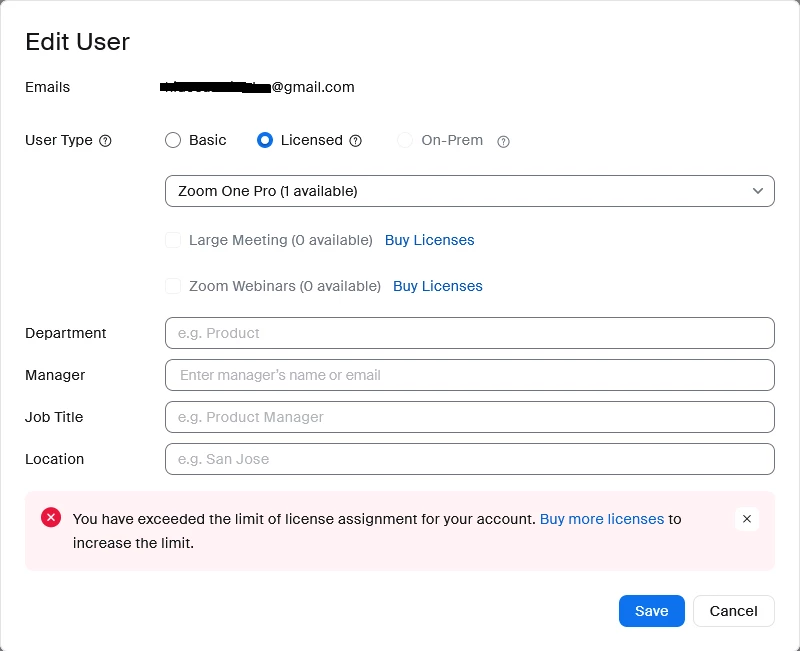
Task: Open the Buy more licenses link
Action: 602,519
